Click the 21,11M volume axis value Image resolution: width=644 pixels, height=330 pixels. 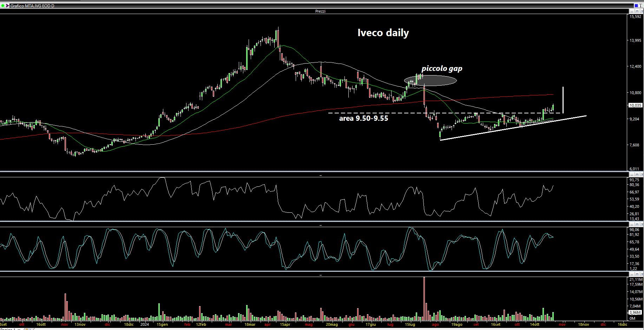[x=636, y=279]
